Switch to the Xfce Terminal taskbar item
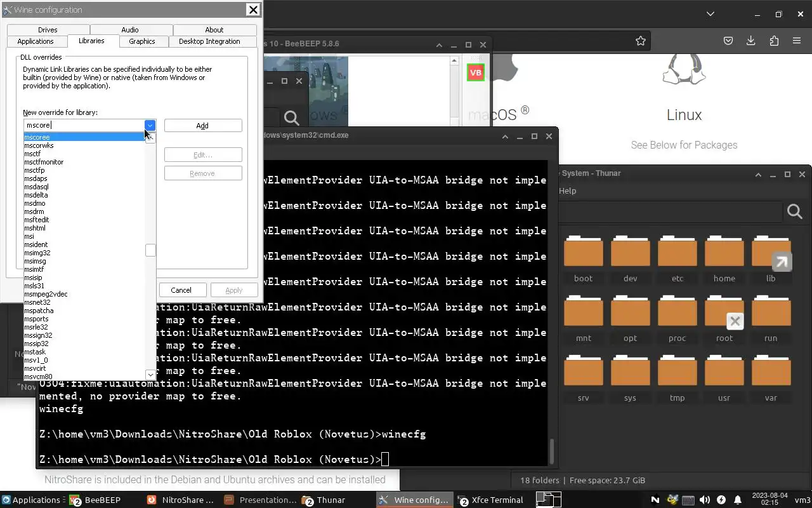 (492, 500)
